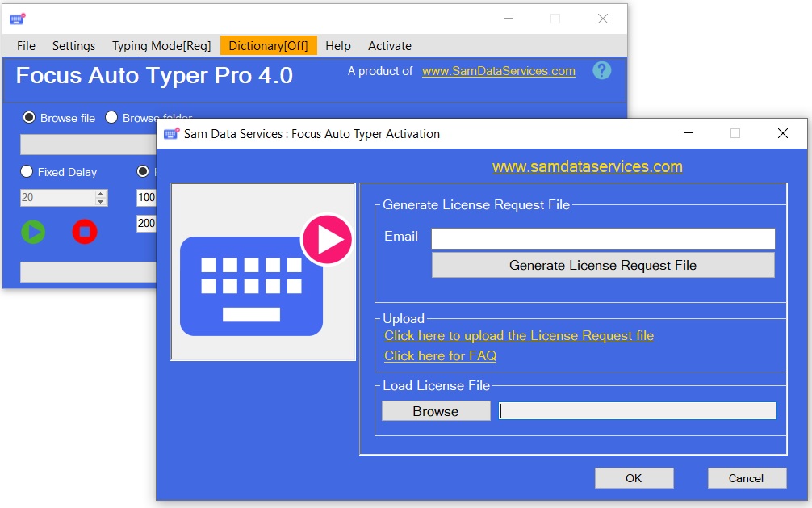Click the bottom status bar in main window
This screenshot has height=508, width=812.
(x=89, y=272)
